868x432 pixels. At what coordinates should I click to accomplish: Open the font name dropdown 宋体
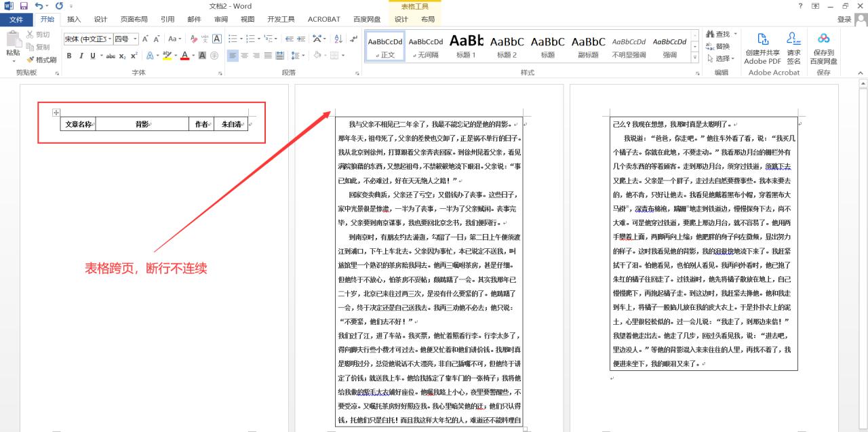[109, 39]
